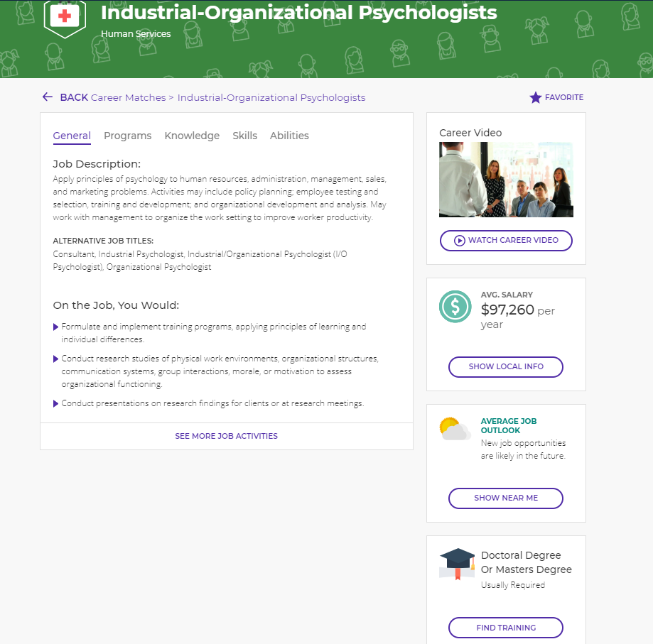Click the Job Description heading

click(x=97, y=164)
